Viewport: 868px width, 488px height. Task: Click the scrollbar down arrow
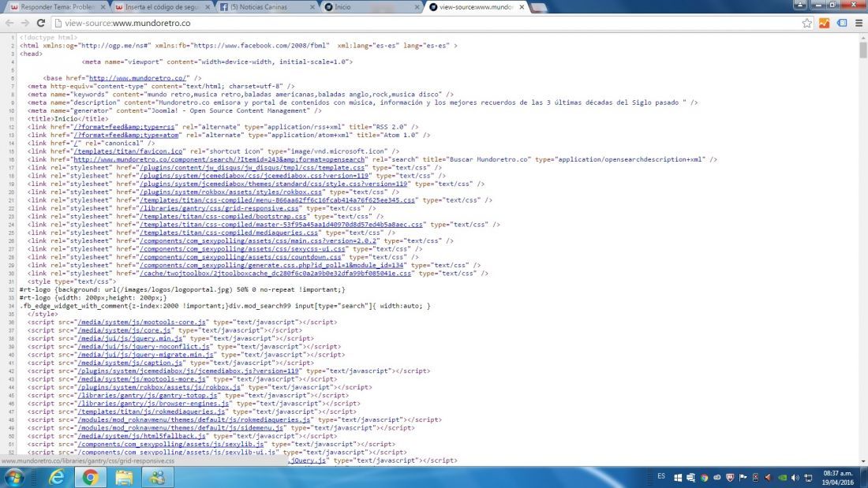[863, 461]
